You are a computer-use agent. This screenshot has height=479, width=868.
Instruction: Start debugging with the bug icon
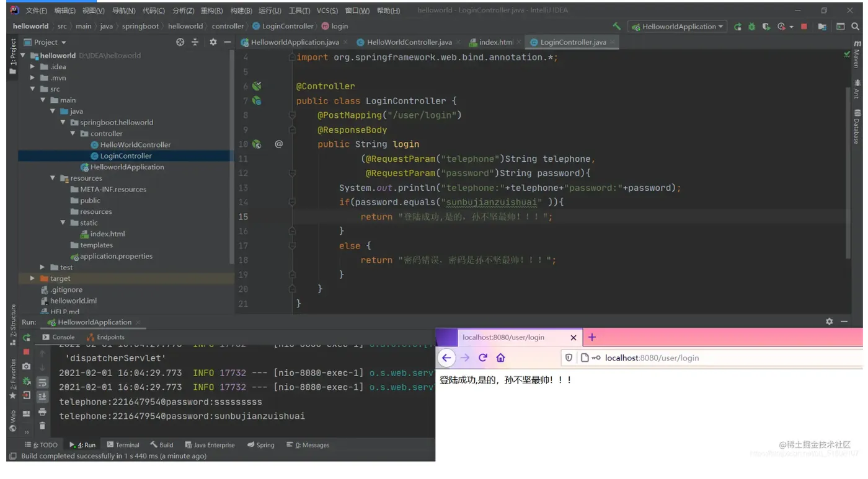[x=751, y=27]
